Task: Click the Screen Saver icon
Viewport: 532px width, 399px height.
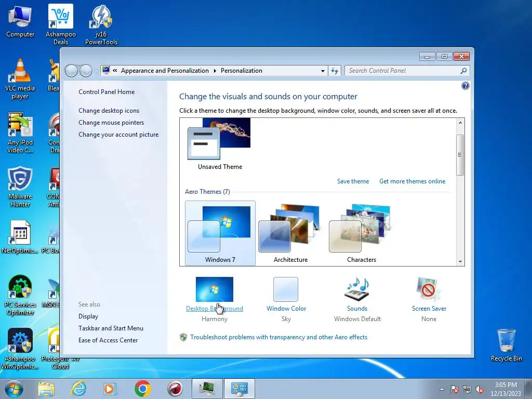Action: point(429,289)
